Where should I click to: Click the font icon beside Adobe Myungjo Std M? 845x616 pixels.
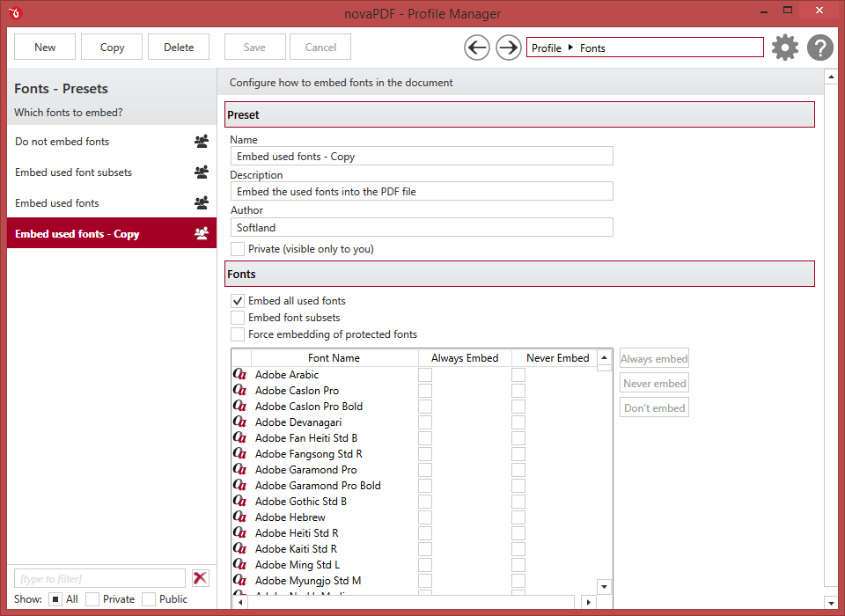[x=239, y=580]
